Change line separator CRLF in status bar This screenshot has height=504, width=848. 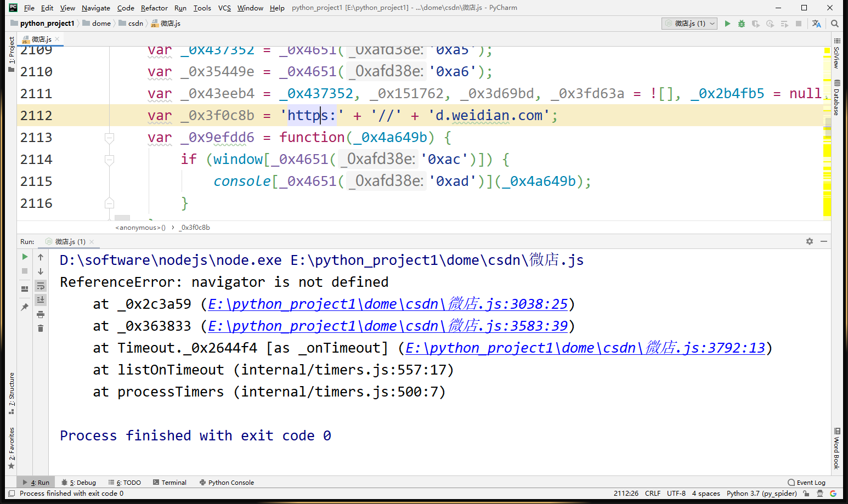pos(653,494)
